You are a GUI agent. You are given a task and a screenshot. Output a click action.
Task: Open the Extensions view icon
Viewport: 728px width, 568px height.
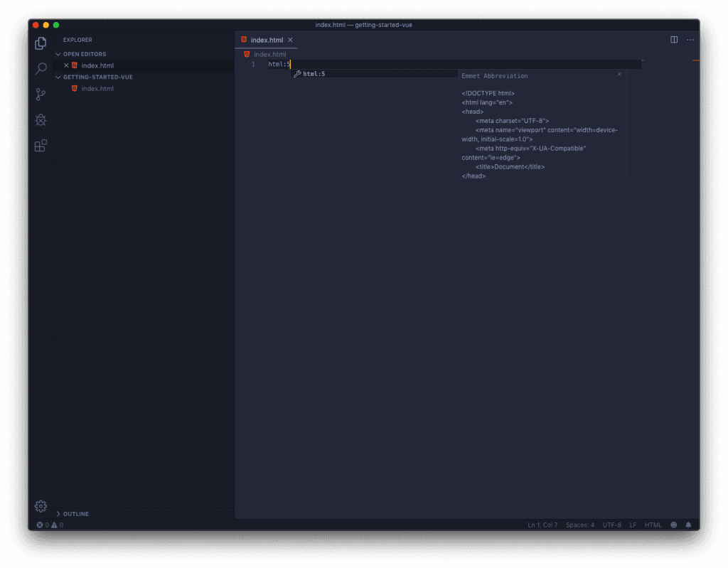pos(41,145)
